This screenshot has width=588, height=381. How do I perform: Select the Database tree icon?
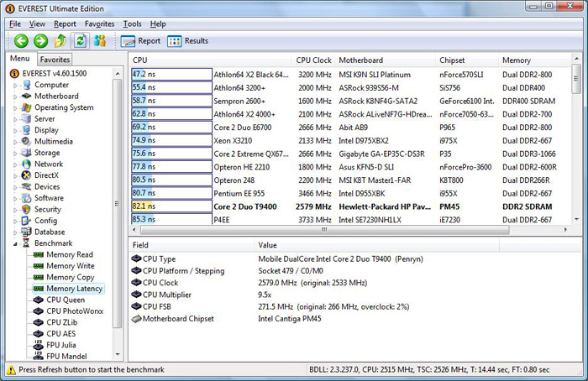26,232
